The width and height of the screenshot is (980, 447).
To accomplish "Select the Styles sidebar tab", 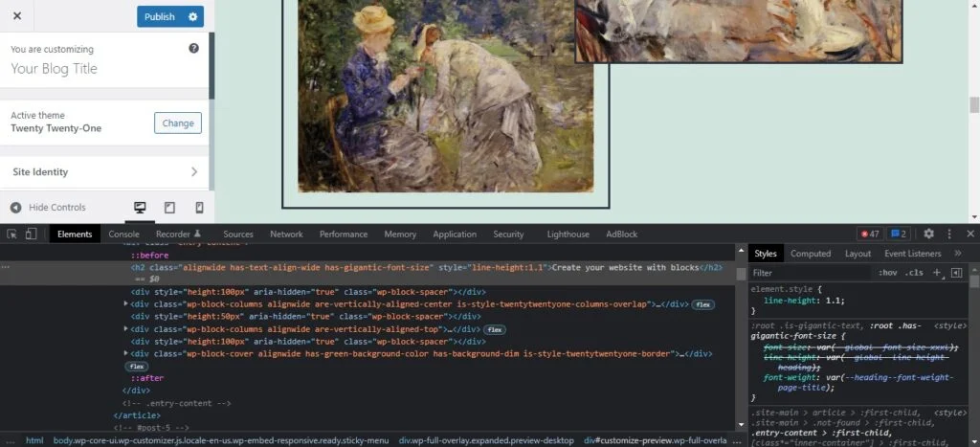I will point(765,254).
